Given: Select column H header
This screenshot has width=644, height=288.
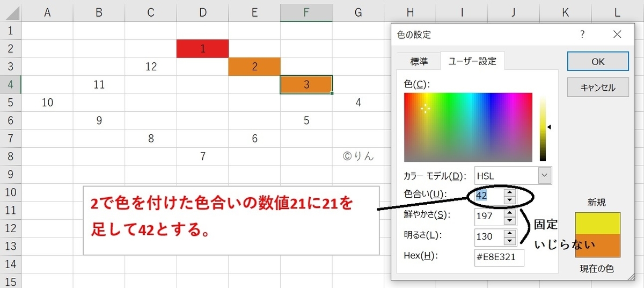Looking at the screenshot, I should pyautogui.click(x=410, y=12).
